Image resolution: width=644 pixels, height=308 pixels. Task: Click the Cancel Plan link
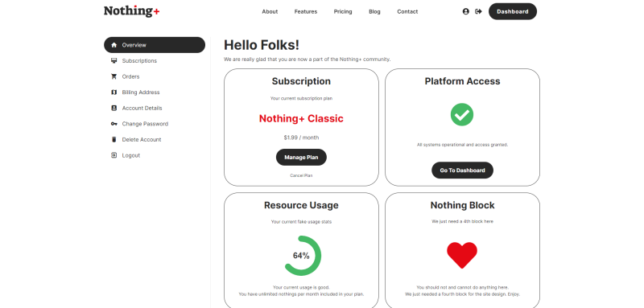pyautogui.click(x=301, y=175)
